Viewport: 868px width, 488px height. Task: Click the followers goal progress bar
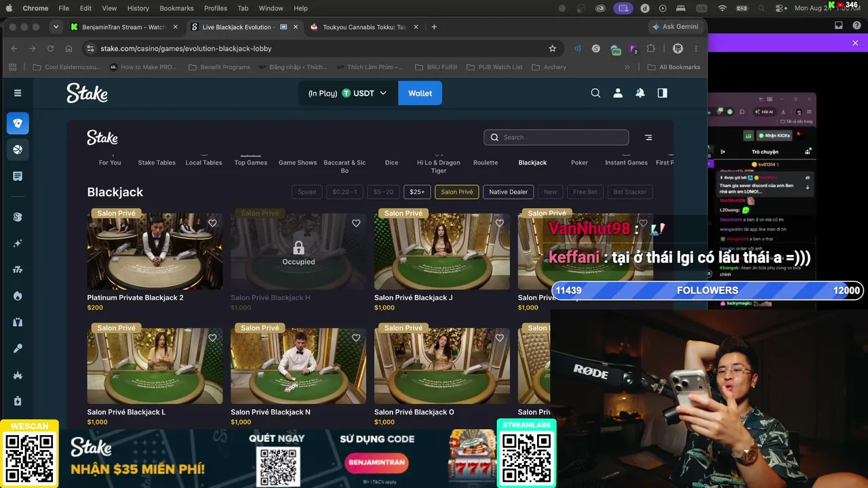point(707,291)
